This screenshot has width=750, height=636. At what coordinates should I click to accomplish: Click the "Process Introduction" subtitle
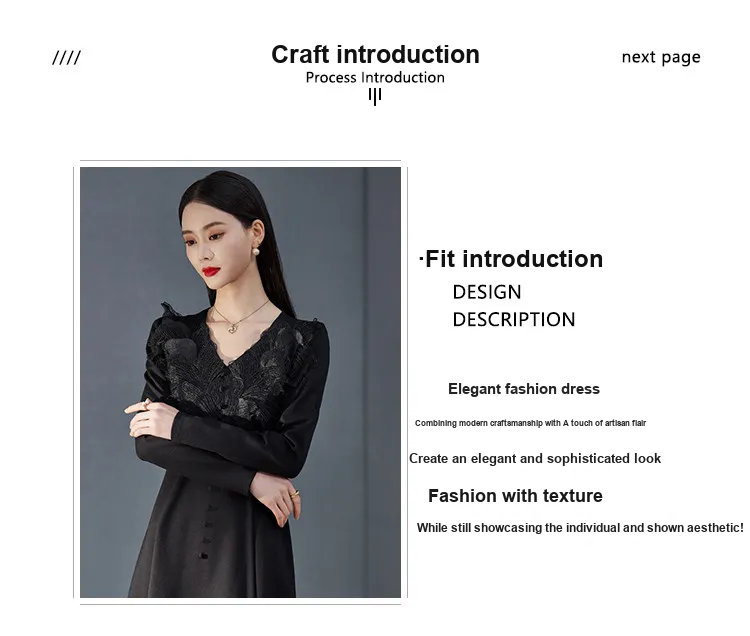pos(375,78)
